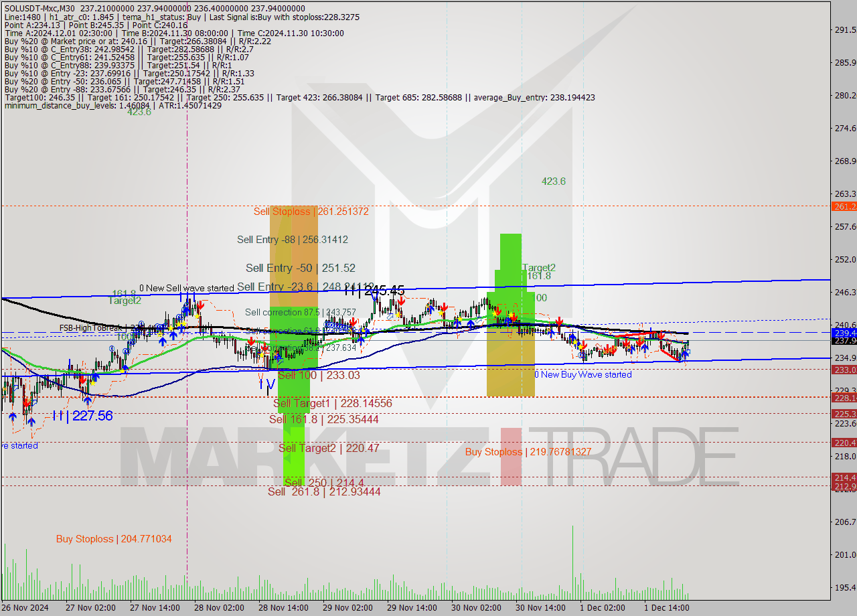Select the 'Buy Stoploss | 204.771034' label
This screenshot has width=857, height=616.
pos(114,538)
